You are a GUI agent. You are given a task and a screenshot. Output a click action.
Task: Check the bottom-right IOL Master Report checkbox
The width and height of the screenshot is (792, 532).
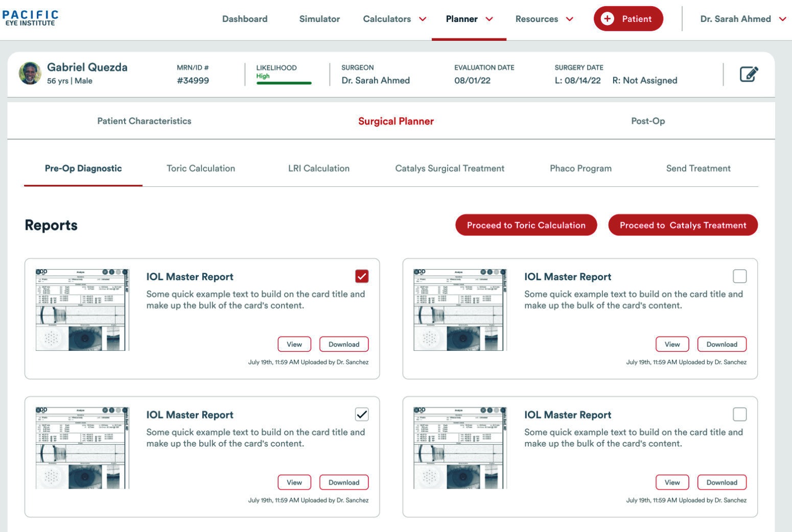[x=739, y=414]
